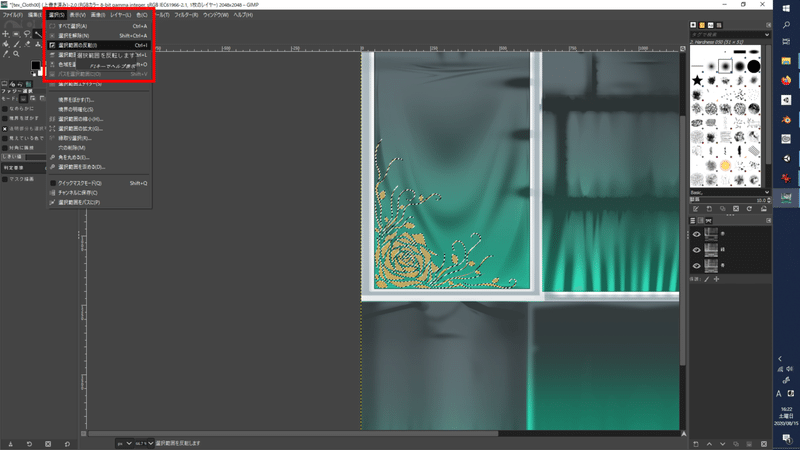Select the Paintbrush tool
Image resolution: width=800 pixels, height=450 pixels.
pyautogui.click(x=16, y=44)
